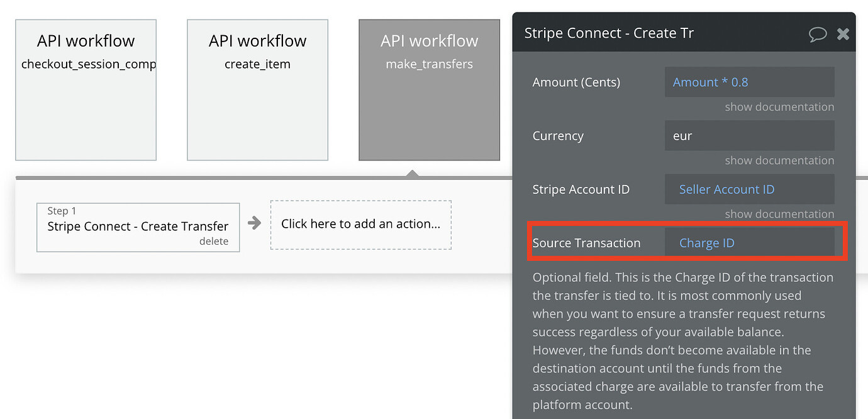Edit the Amount (Cents) expression field
Viewport: 868px width, 419px height.
(749, 82)
